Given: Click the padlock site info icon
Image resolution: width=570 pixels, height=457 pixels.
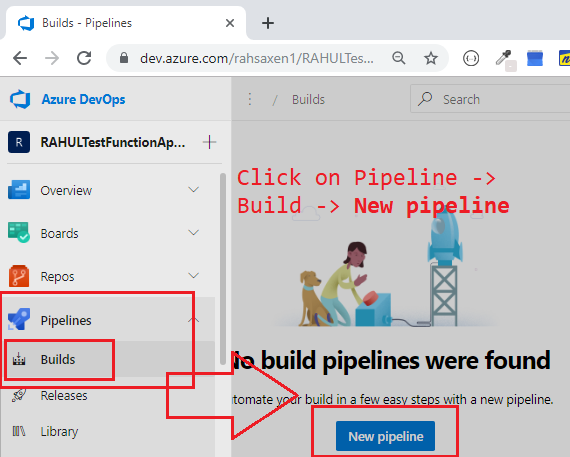Looking at the screenshot, I should tap(124, 58).
